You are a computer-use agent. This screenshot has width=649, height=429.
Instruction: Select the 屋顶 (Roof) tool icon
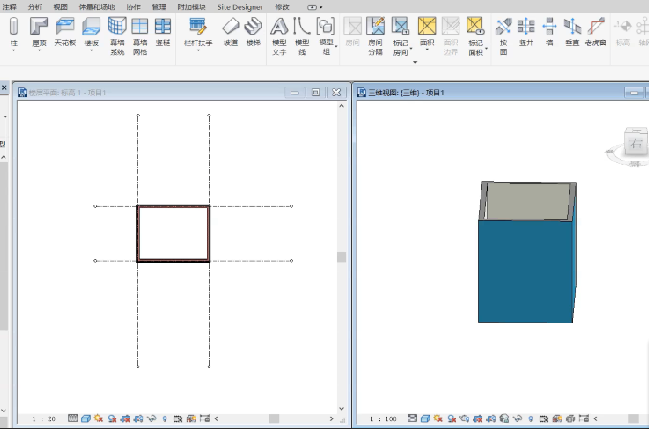pyautogui.click(x=39, y=27)
